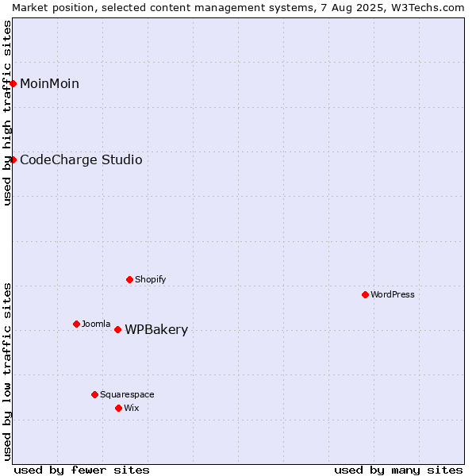
Task: Click the red Joomla data point
Action: 76,324
